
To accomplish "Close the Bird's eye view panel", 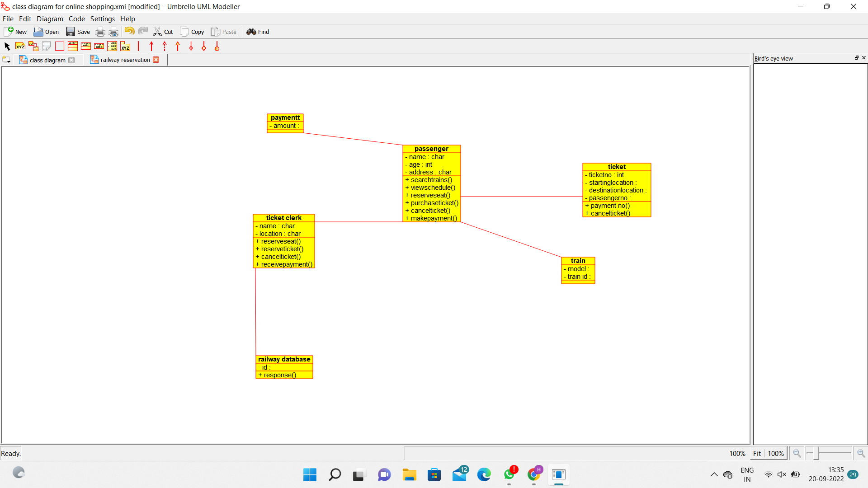I will click(x=864, y=58).
